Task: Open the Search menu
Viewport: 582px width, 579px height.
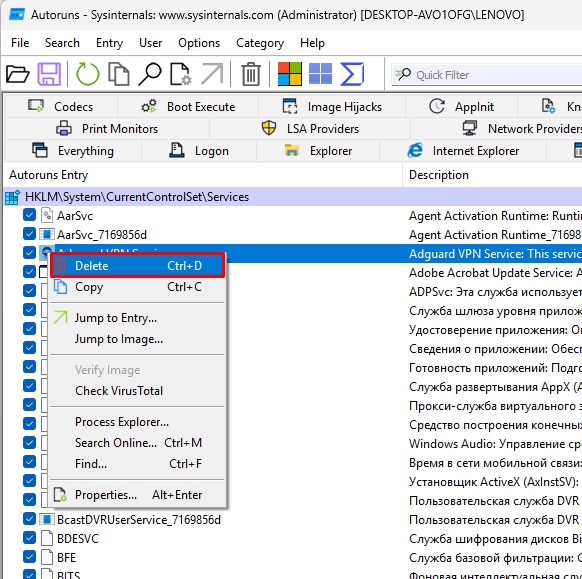Action: (x=62, y=43)
